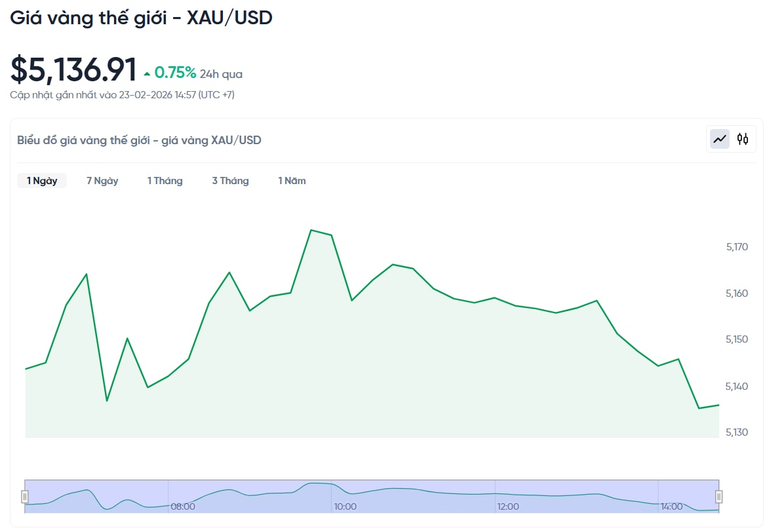Click the 0.75% change percentage
The image size is (767, 532).
175,72
